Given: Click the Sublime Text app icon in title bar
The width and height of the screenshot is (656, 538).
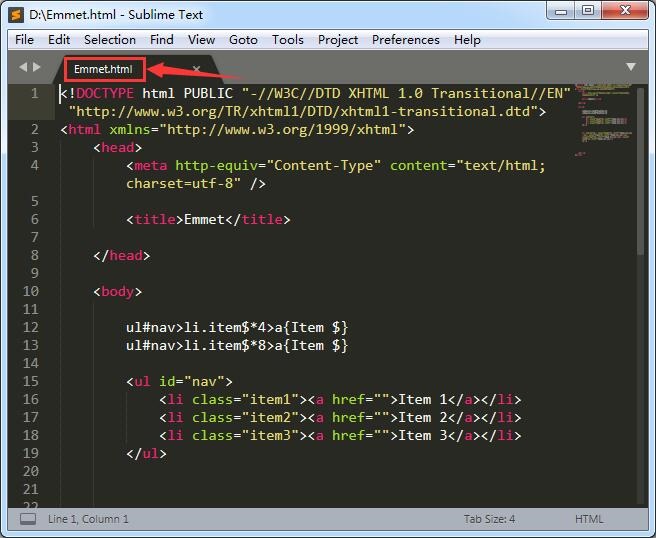Looking at the screenshot, I should [16, 15].
